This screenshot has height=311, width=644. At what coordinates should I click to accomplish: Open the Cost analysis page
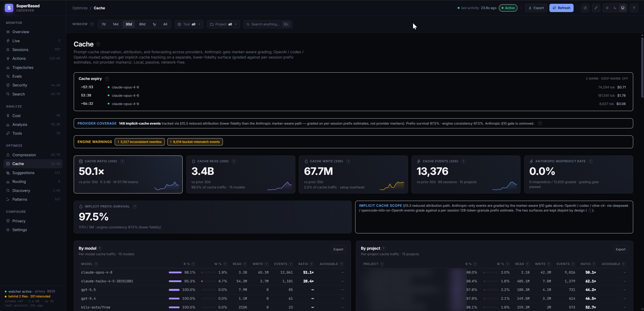[x=33, y=116]
